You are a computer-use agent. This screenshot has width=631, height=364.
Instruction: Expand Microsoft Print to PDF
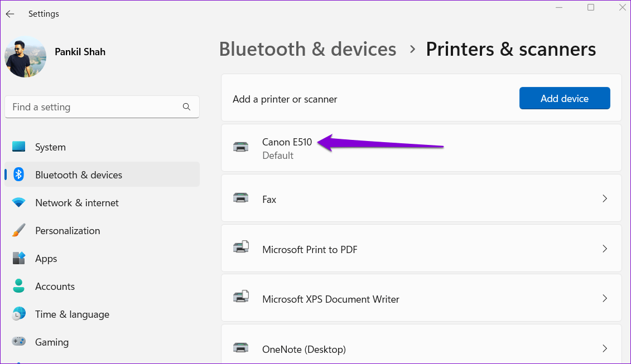click(x=605, y=249)
